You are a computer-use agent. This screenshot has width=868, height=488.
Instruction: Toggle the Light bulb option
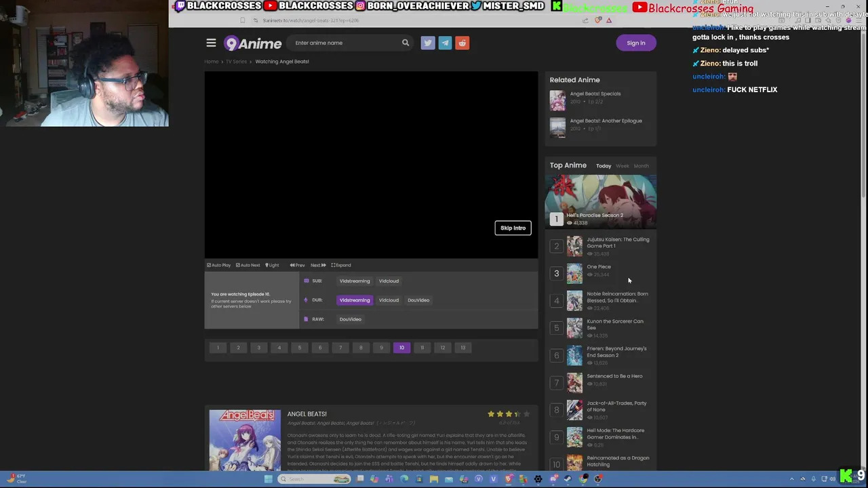click(272, 265)
